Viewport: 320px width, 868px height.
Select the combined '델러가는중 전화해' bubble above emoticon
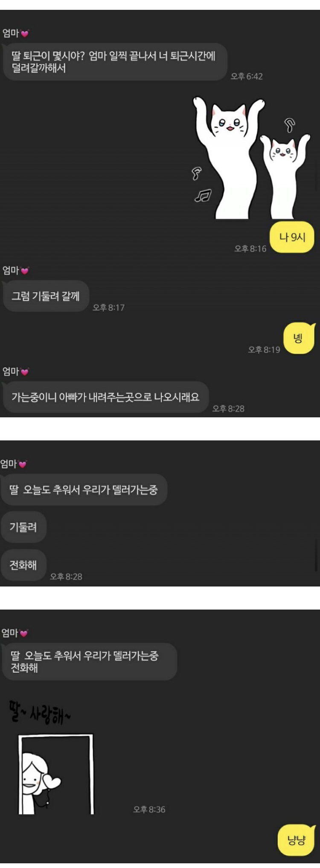[89, 662]
